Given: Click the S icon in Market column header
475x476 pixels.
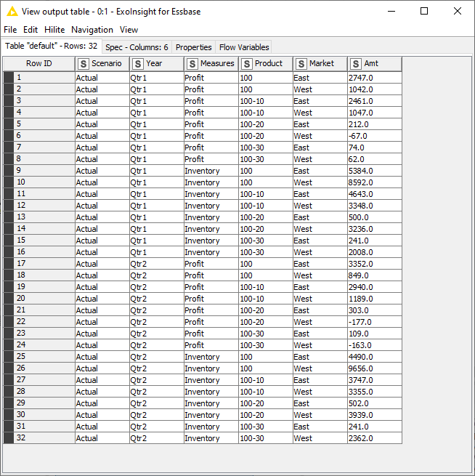Looking at the screenshot, I should point(301,64).
